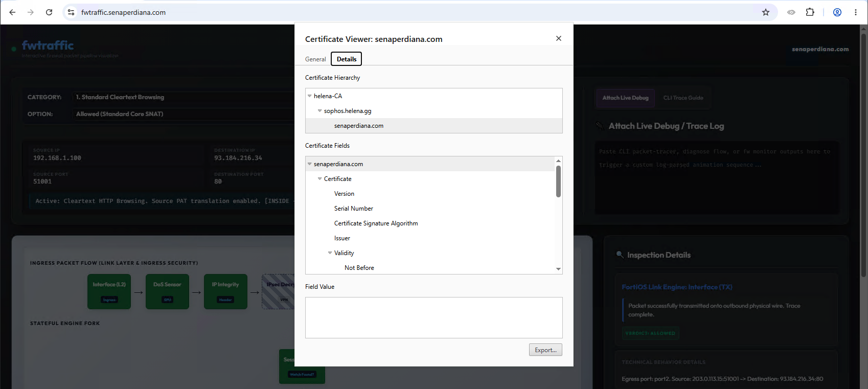Click the IP Integrity pipeline node
The image size is (868, 389).
225,291
